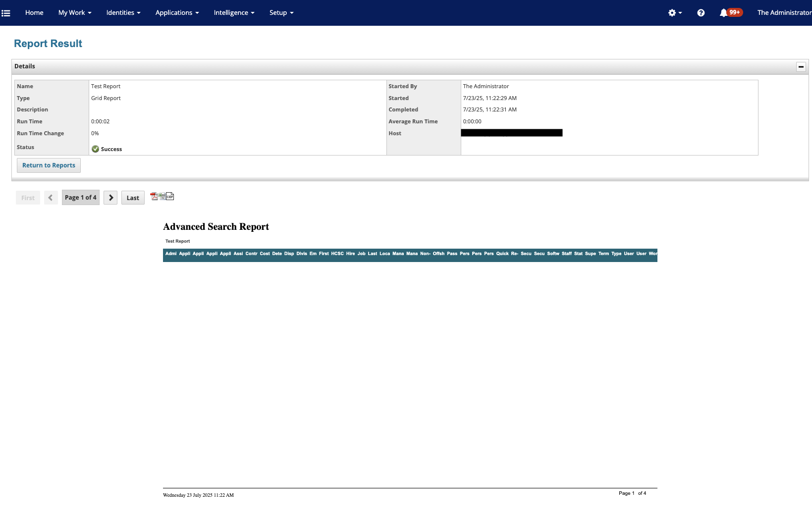Go to the Home page

pos(34,13)
